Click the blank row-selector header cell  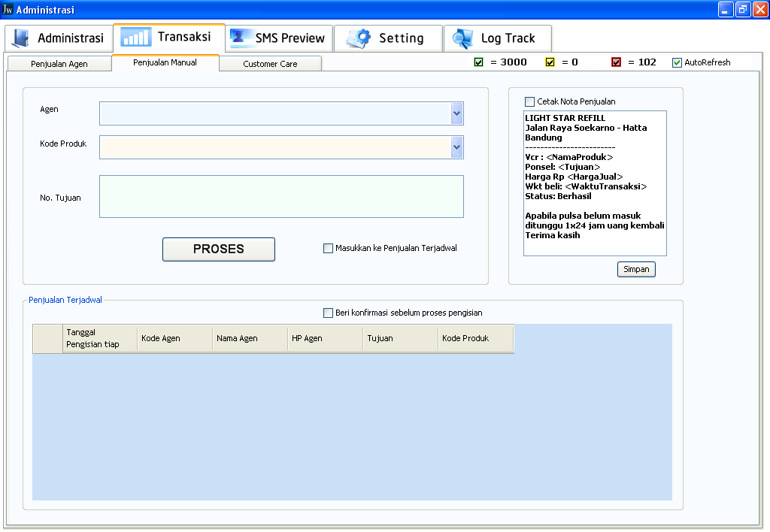click(47, 338)
